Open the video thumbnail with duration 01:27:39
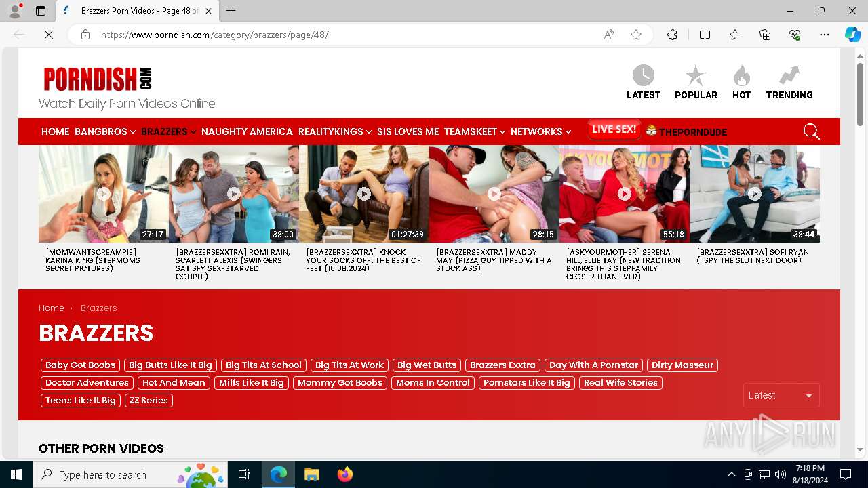 click(364, 194)
